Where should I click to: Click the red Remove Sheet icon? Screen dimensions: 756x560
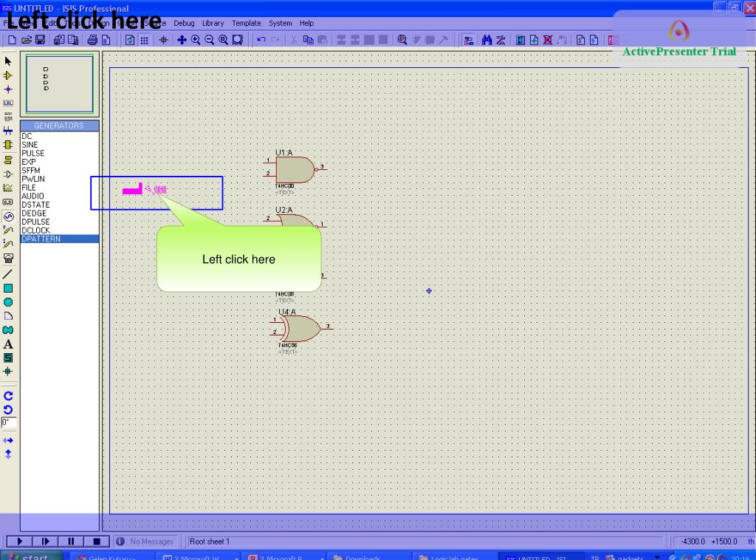click(548, 40)
